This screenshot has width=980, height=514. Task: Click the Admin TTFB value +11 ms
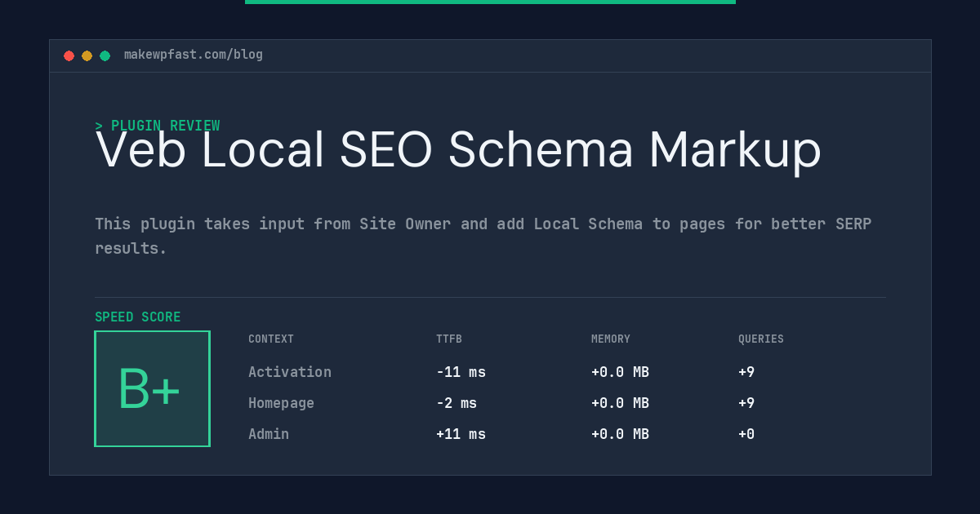click(461, 434)
